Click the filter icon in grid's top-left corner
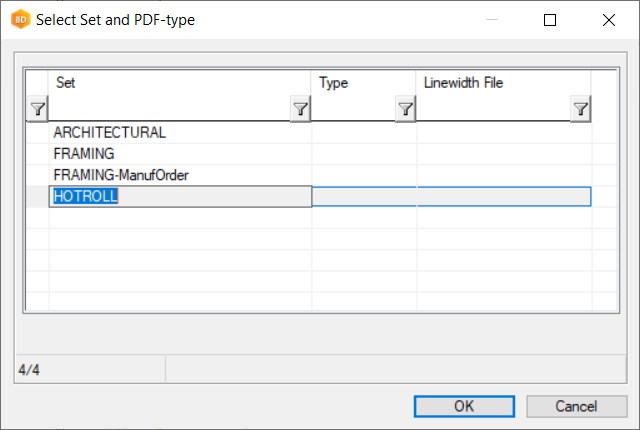 tap(37, 109)
